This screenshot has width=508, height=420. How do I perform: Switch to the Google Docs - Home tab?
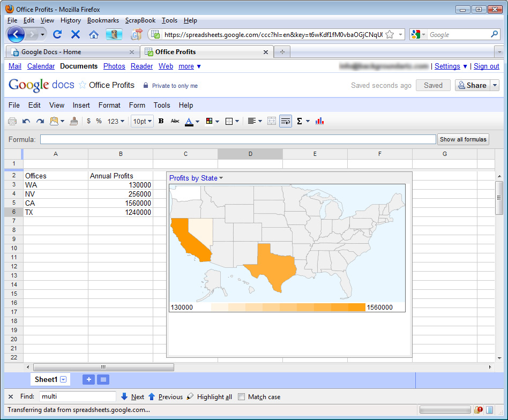coord(72,52)
